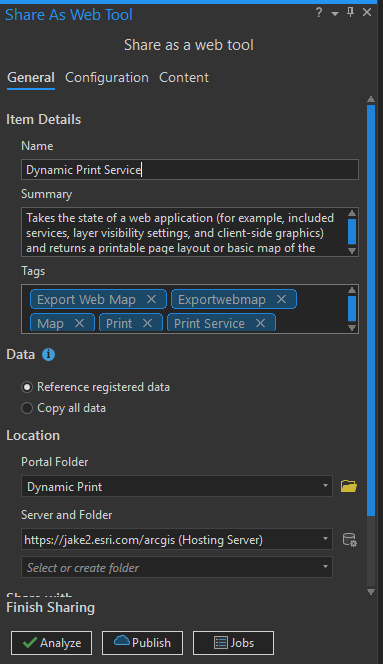
Task: Close the Share As Web Tool pane
Action: pos(367,12)
